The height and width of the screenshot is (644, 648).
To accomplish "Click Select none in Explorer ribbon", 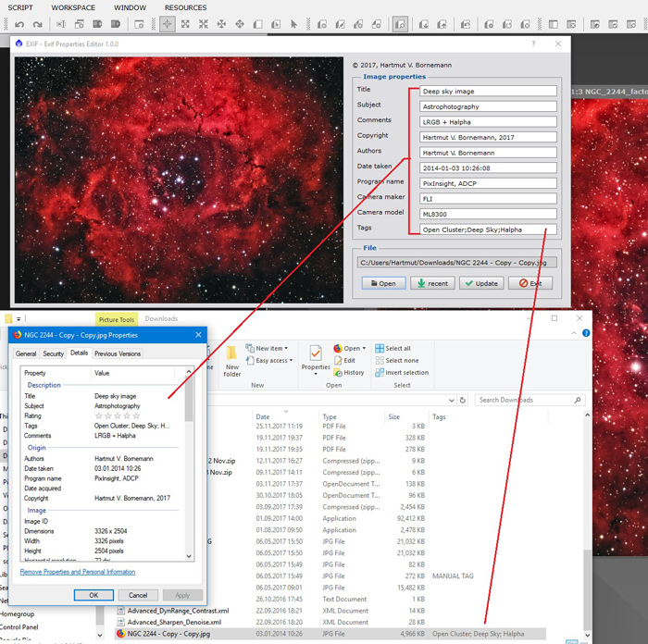I will (x=397, y=360).
